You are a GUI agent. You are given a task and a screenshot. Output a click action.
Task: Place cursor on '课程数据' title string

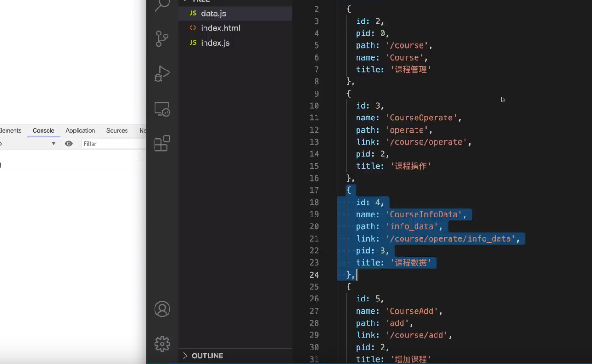(411, 263)
